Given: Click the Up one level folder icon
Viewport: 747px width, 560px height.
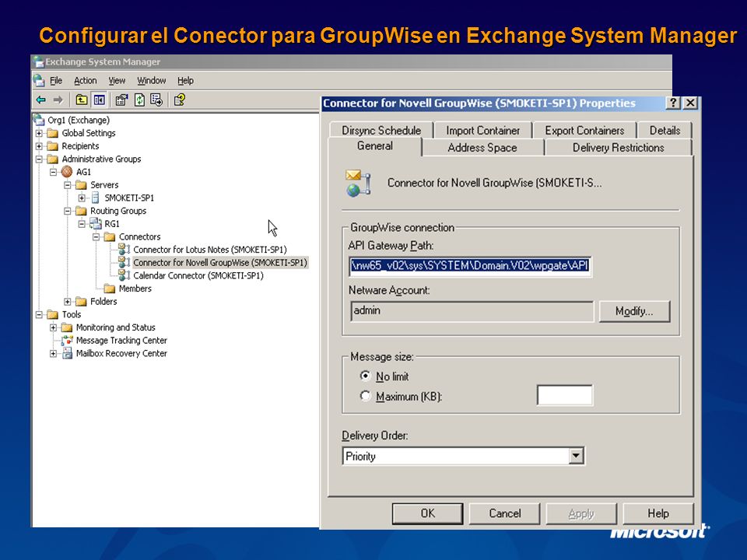Looking at the screenshot, I should (82, 100).
